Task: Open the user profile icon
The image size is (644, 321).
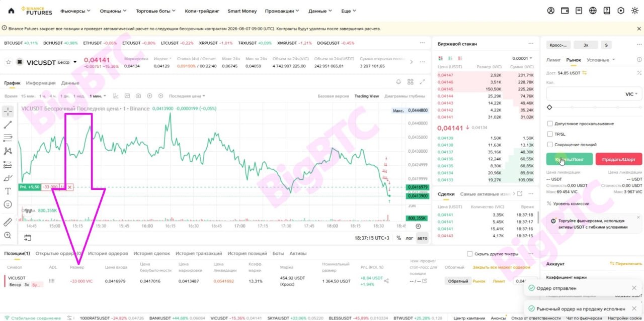Action: [x=551, y=11]
